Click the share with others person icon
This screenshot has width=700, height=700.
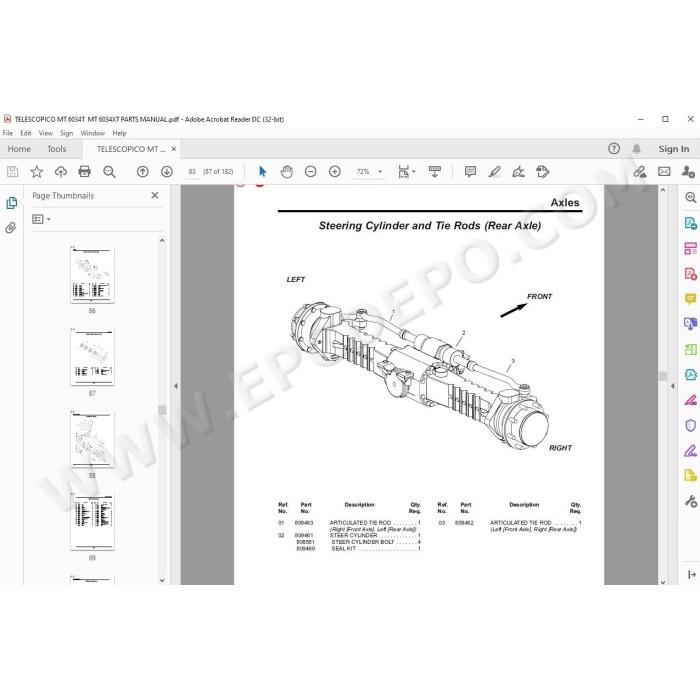coord(688,171)
